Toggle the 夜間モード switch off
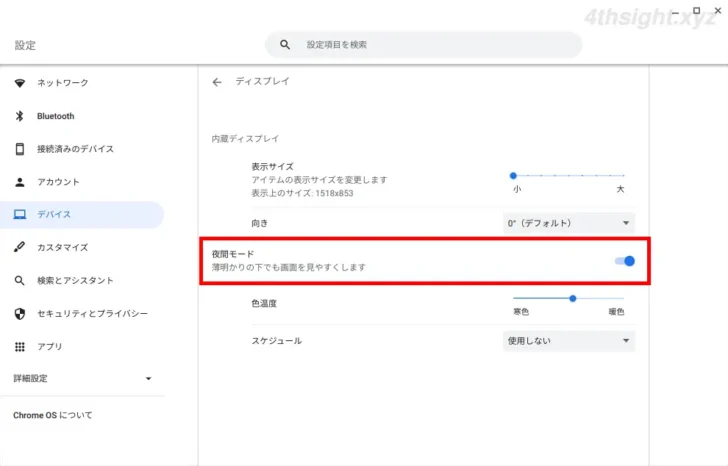Screen dimensions: 728x466 pyautogui.click(x=625, y=261)
